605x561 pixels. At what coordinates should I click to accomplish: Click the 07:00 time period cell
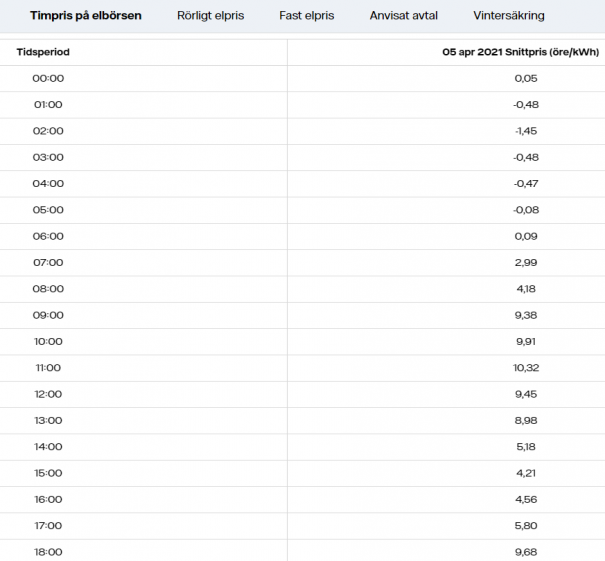pos(48,263)
